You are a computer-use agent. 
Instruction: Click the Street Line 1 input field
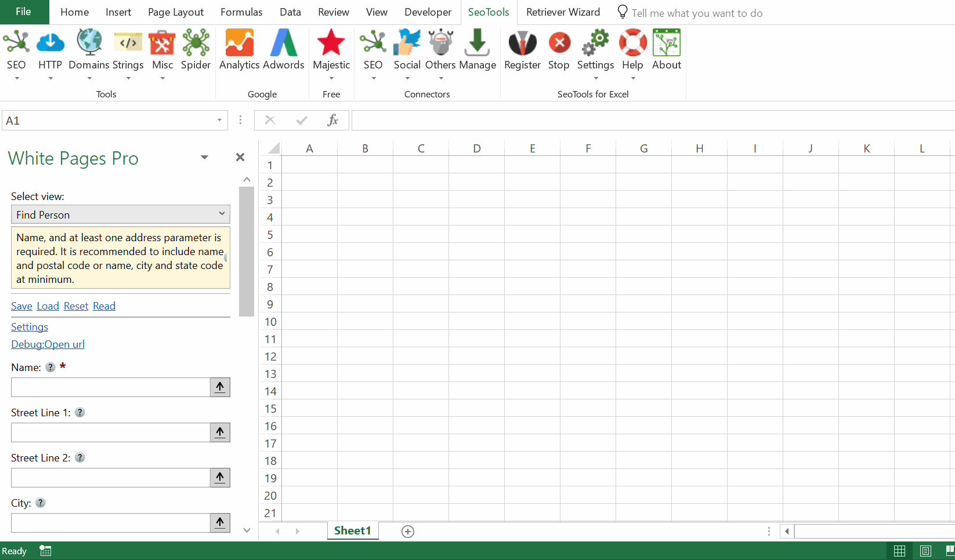coord(110,432)
